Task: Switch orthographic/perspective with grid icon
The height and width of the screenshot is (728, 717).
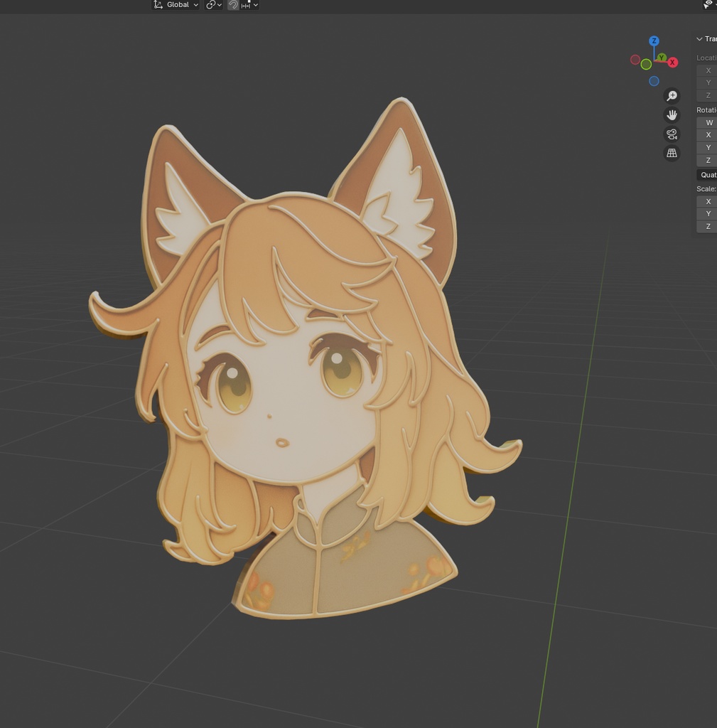Action: click(672, 153)
